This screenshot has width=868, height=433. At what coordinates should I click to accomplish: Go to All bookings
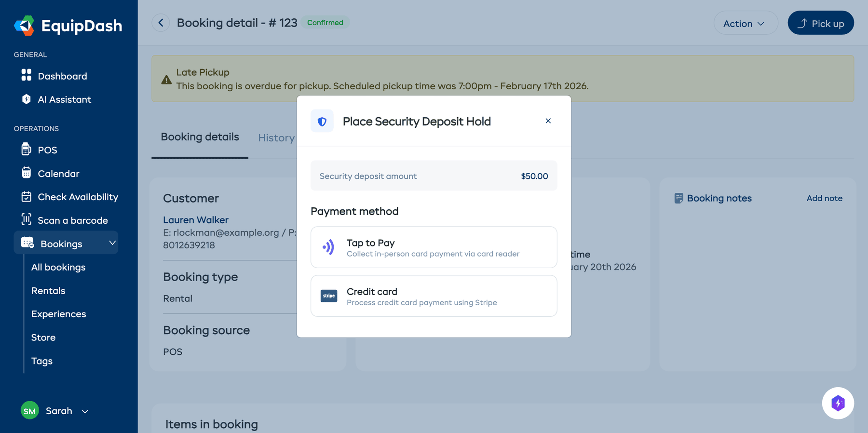tap(58, 267)
